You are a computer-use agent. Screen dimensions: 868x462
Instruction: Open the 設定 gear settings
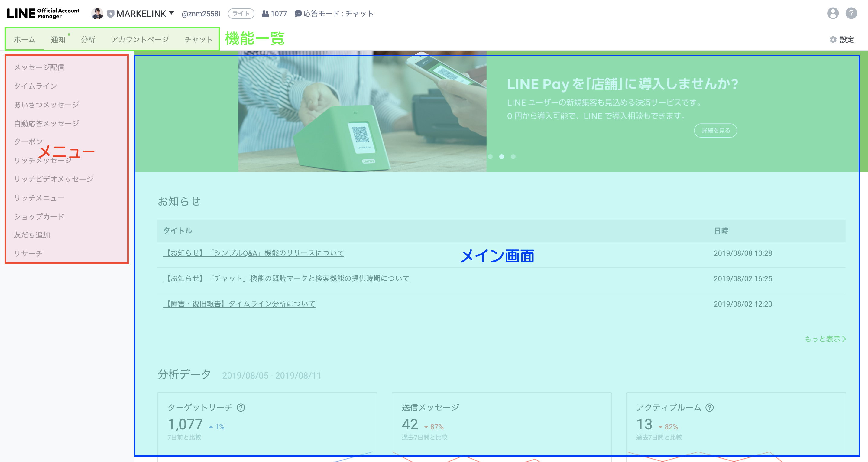click(x=841, y=39)
